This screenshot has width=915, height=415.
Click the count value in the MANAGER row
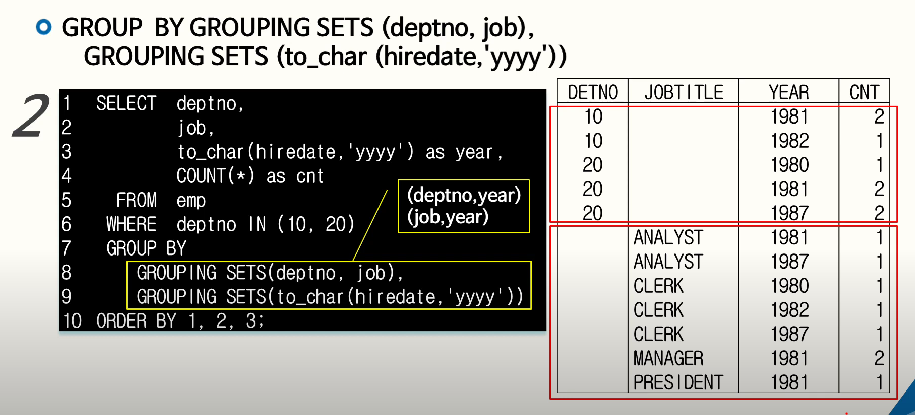click(879, 358)
